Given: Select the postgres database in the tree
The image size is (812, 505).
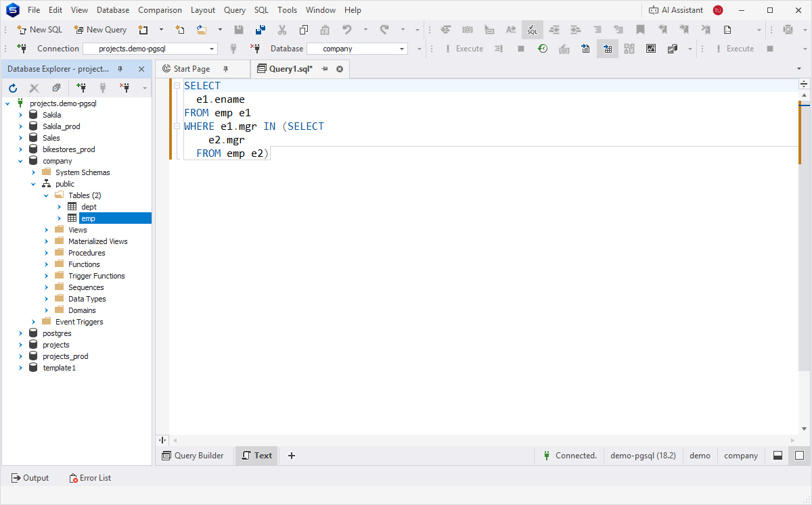Looking at the screenshot, I should click(x=57, y=333).
